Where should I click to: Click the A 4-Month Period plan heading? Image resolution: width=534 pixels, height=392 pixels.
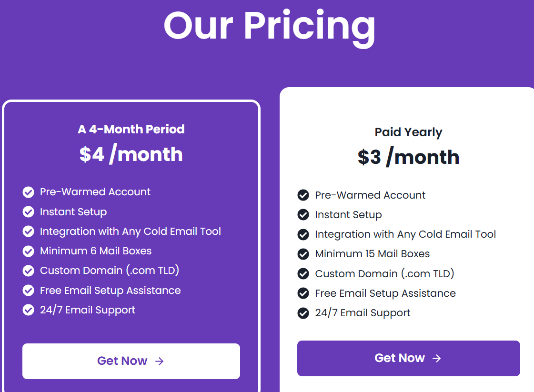[131, 129]
